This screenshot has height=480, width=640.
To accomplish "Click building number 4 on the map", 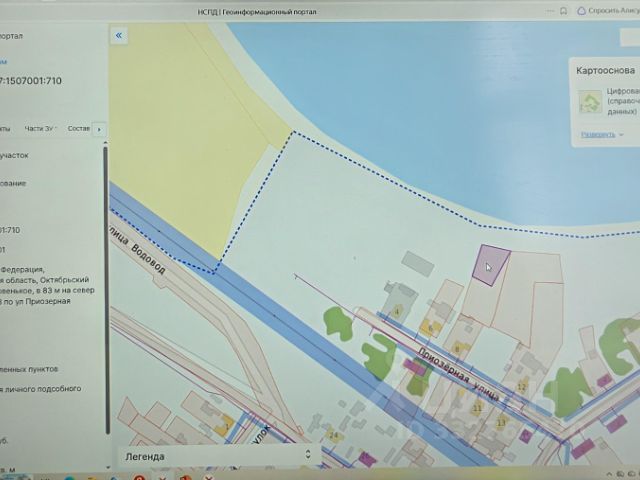I will [396, 313].
